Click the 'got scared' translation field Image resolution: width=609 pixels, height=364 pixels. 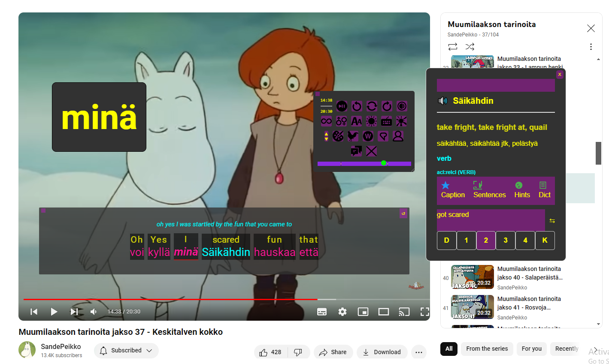point(491,220)
